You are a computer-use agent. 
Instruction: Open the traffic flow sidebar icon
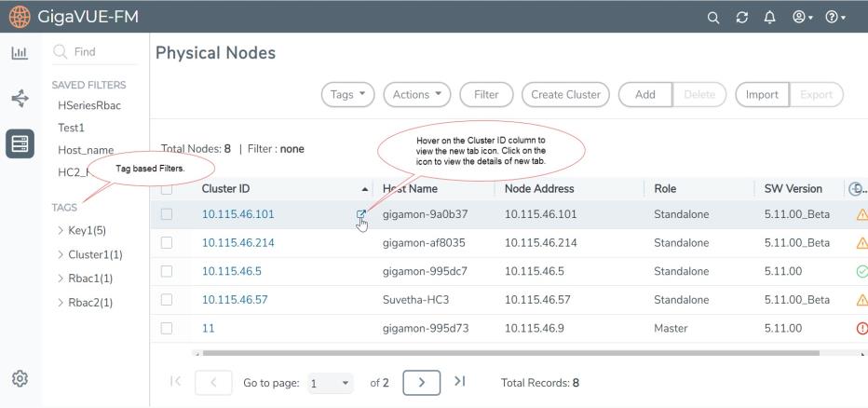20,99
